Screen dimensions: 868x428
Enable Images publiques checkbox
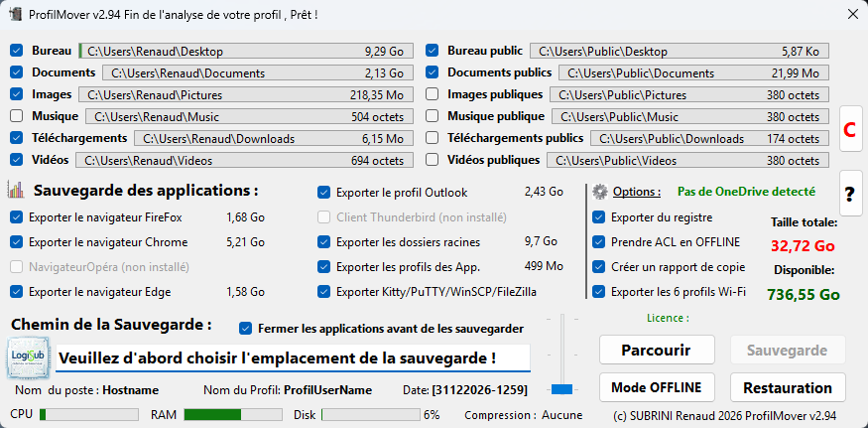coord(433,94)
